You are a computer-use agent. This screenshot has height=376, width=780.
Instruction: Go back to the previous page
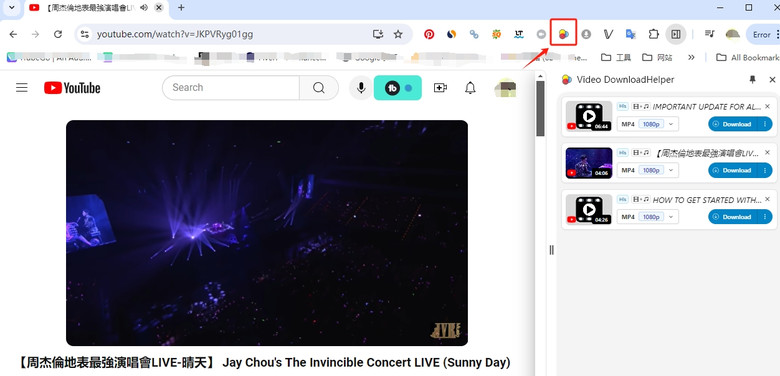[13, 34]
